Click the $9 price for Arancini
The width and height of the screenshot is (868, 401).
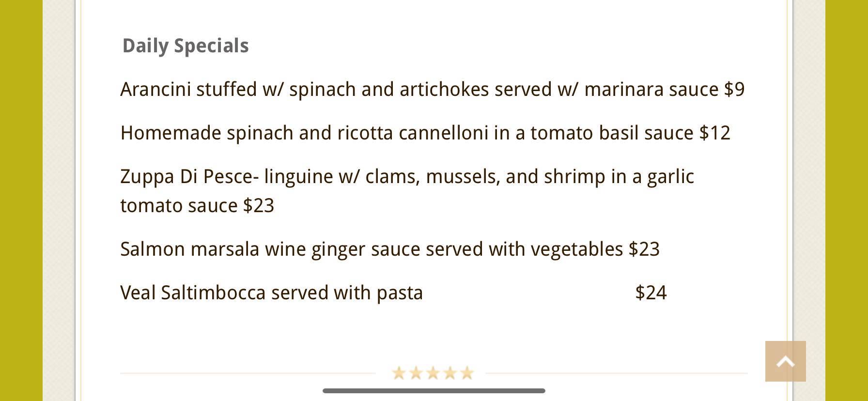click(x=734, y=90)
